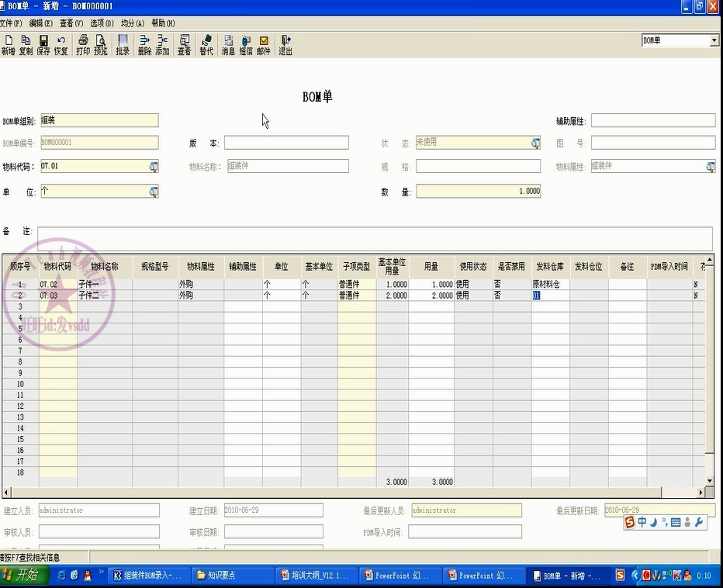
Task: Expand quick launch chevron in taskbar
Action: click(x=101, y=572)
